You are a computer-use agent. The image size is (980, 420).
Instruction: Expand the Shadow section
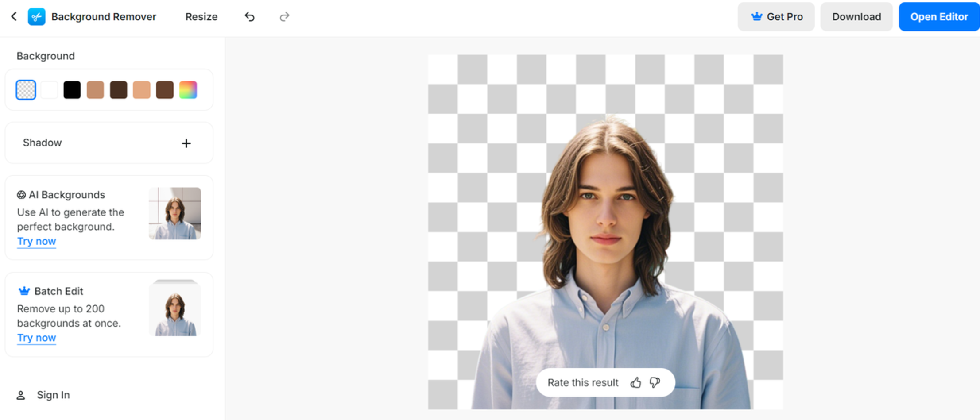pos(186,143)
